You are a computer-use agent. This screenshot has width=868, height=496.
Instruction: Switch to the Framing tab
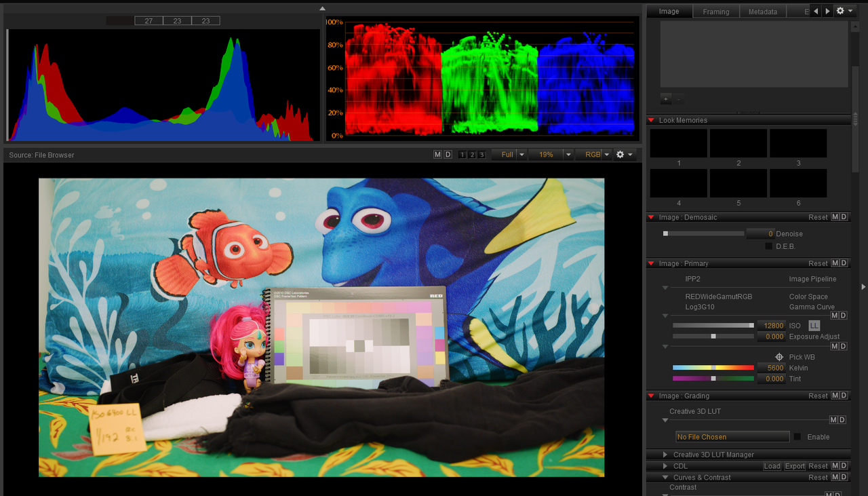[716, 12]
